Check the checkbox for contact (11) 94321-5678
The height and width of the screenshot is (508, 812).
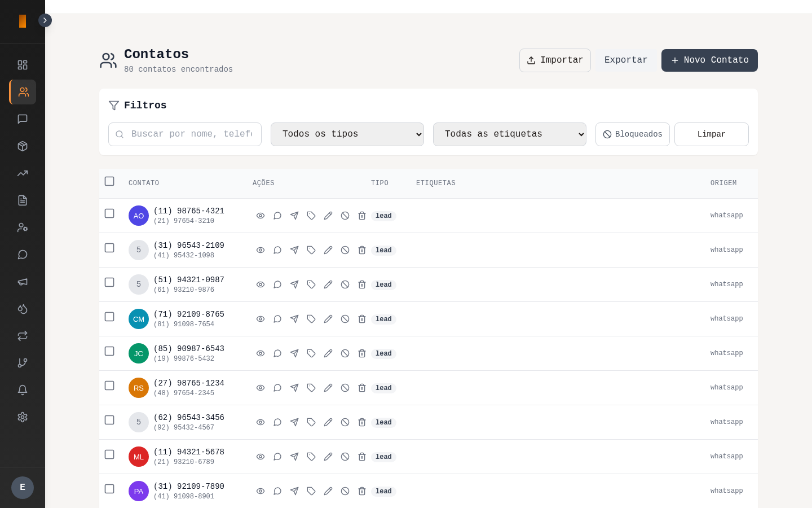pyautogui.click(x=109, y=454)
